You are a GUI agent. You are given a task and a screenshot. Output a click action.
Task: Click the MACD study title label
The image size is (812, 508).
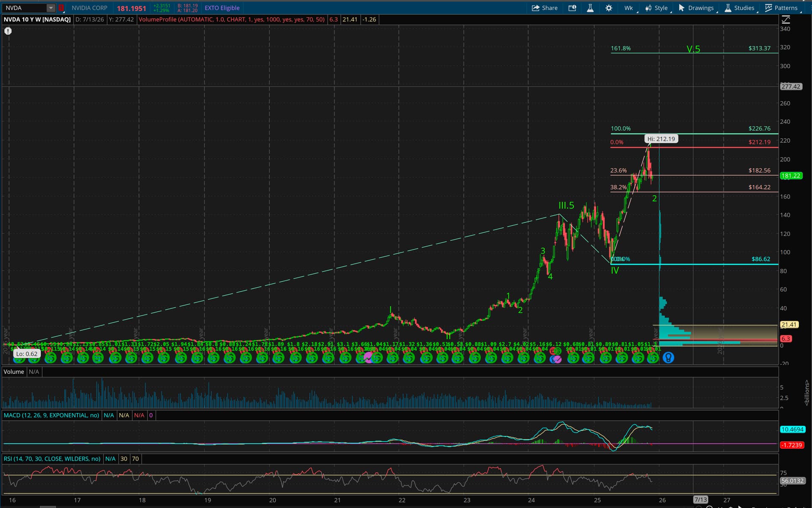pyautogui.click(x=51, y=415)
